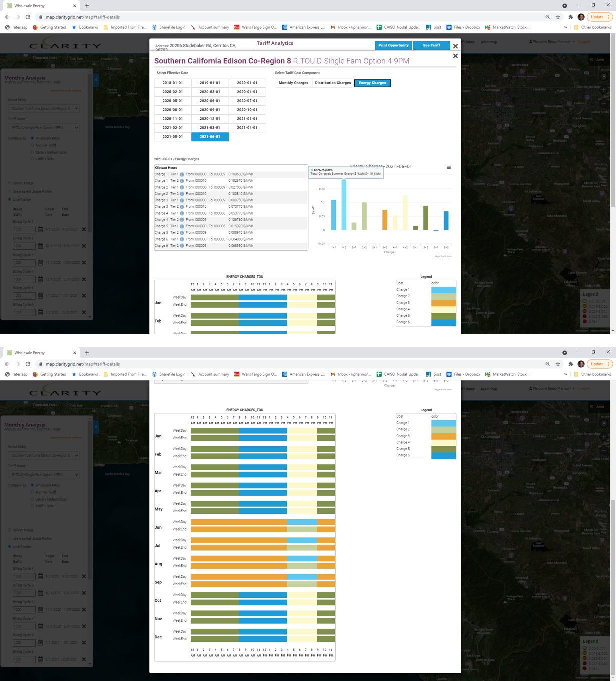Bookmark page with star in top browser window
The height and width of the screenshot is (681, 616).
tap(558, 17)
